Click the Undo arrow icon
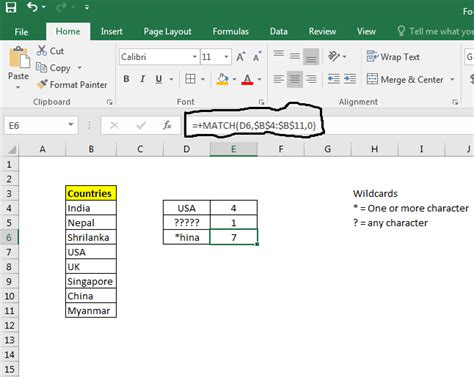 pyautogui.click(x=32, y=7)
